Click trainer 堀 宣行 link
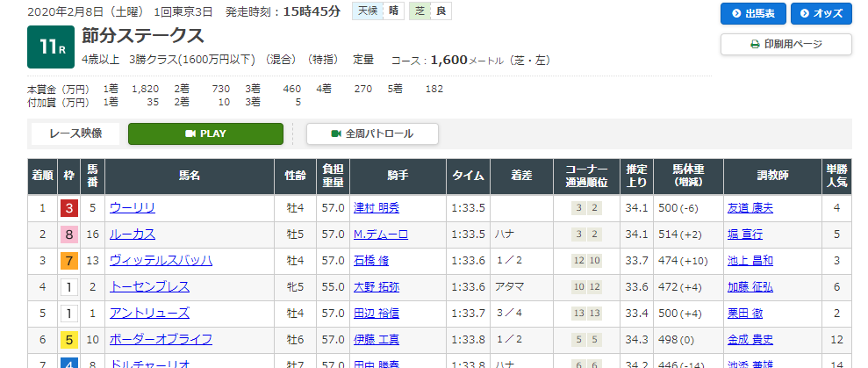The height and width of the screenshot is (368, 868). click(x=745, y=235)
